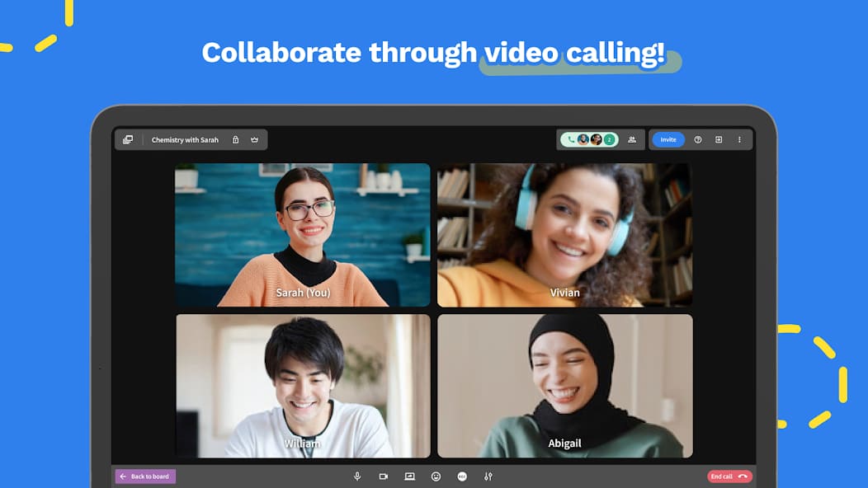Click Back to board

pos(145,476)
